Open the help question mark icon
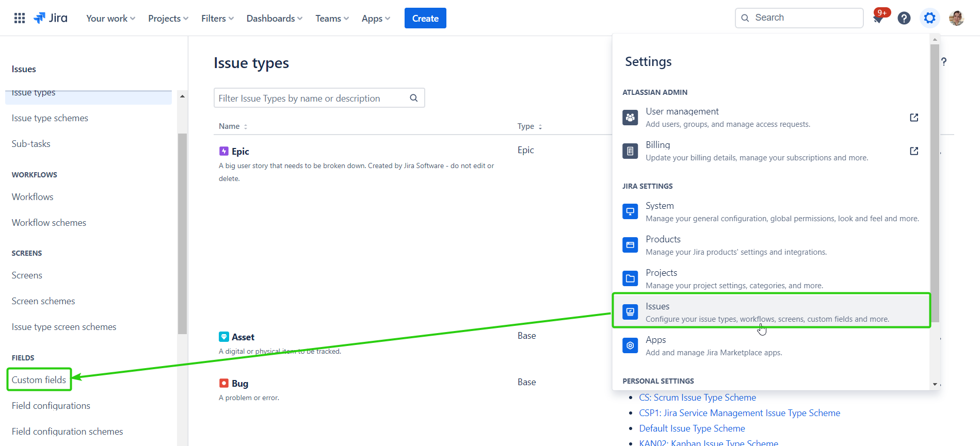The width and height of the screenshot is (980, 446). pos(904,18)
